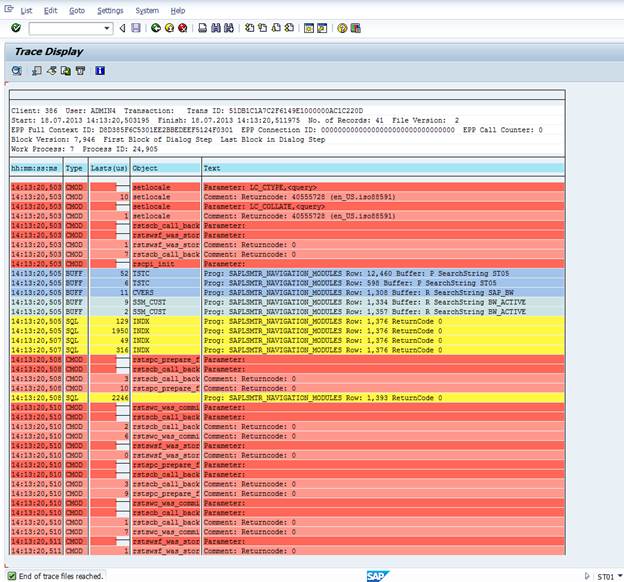Select the TSTC buffer row at Row 598
Screen dimensions: 624x582
[x=287, y=283]
